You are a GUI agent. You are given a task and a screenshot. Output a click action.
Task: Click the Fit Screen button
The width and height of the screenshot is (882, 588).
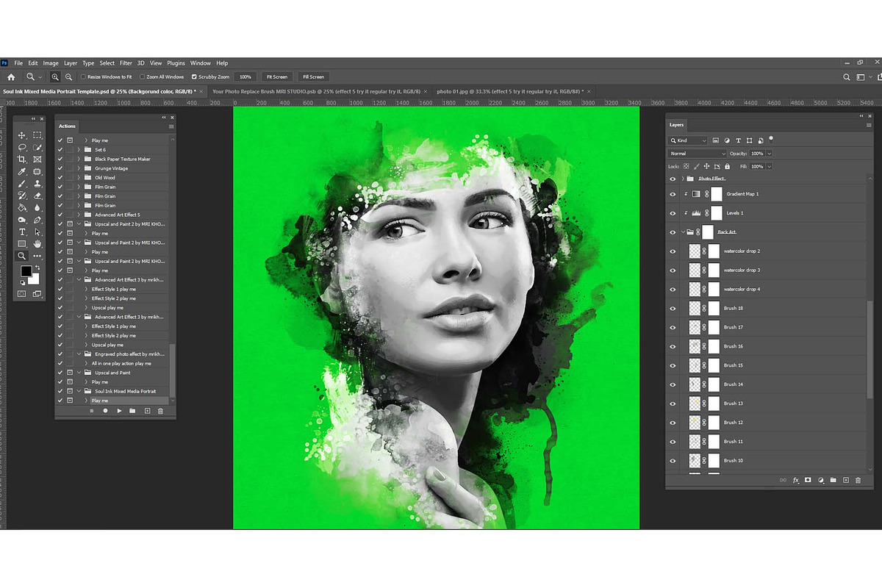tap(277, 76)
